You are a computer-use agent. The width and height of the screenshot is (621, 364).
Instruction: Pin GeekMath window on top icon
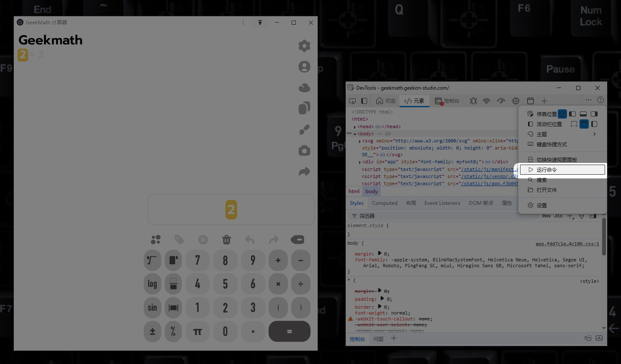(260, 23)
